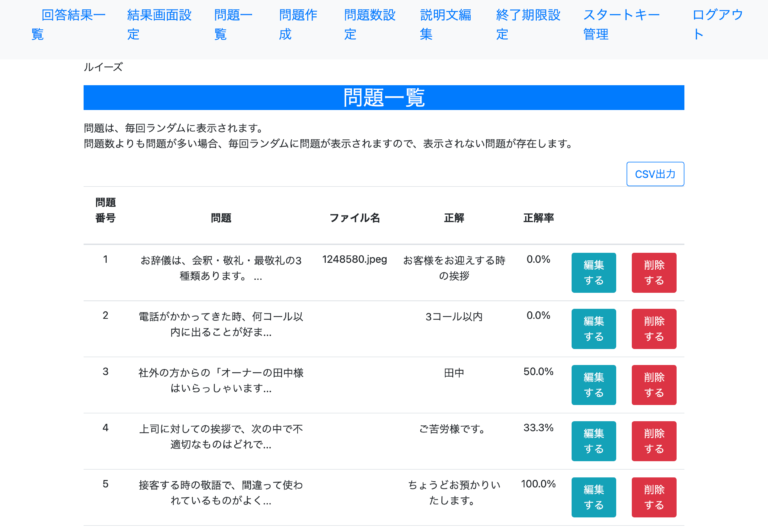768x529 pixels.
Task: Open 終了期限設定 in the top menu
Action: [x=528, y=24]
